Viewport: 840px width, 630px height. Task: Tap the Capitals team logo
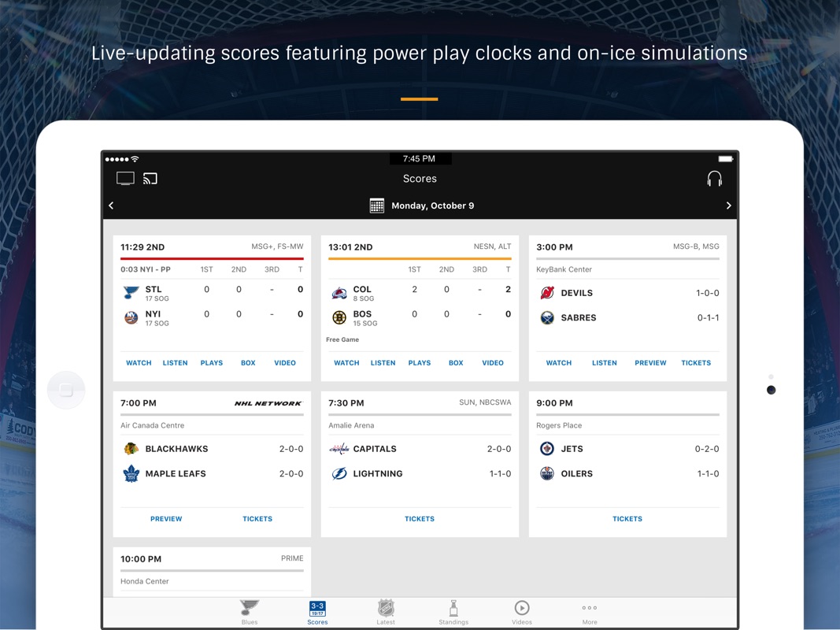click(339, 449)
